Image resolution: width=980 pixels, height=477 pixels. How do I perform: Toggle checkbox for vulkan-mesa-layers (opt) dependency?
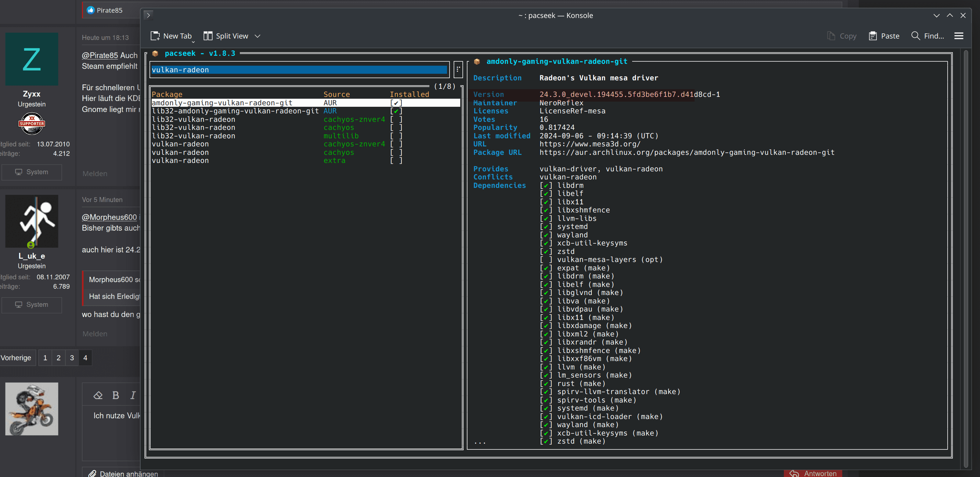point(545,260)
